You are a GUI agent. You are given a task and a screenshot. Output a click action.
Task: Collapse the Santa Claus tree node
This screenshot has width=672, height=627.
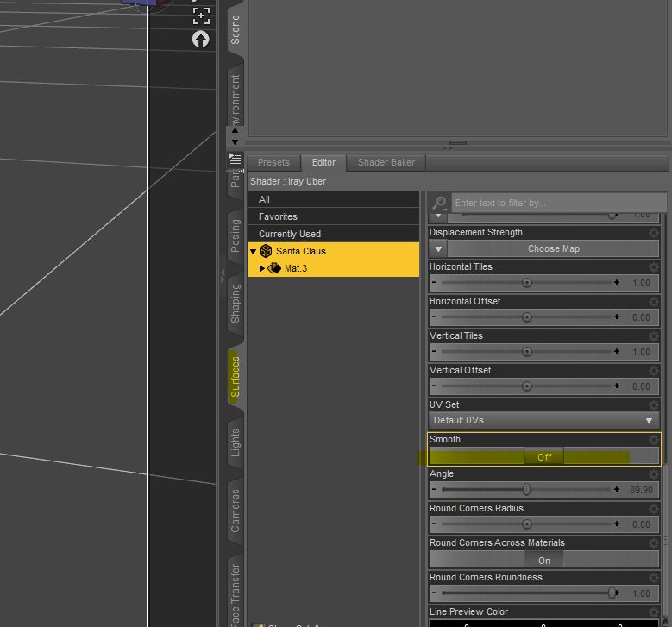point(254,252)
